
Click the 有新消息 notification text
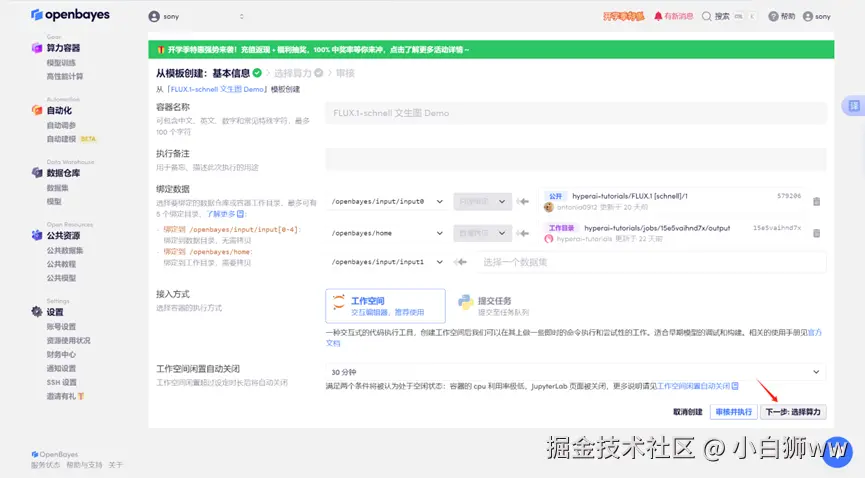pyautogui.click(x=679, y=17)
